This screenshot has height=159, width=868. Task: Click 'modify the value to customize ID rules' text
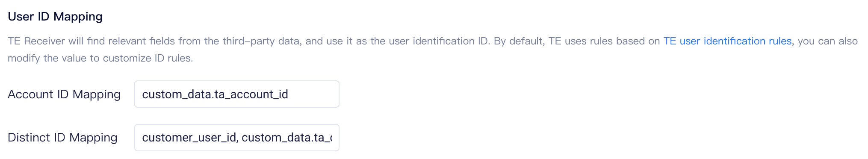click(x=100, y=58)
